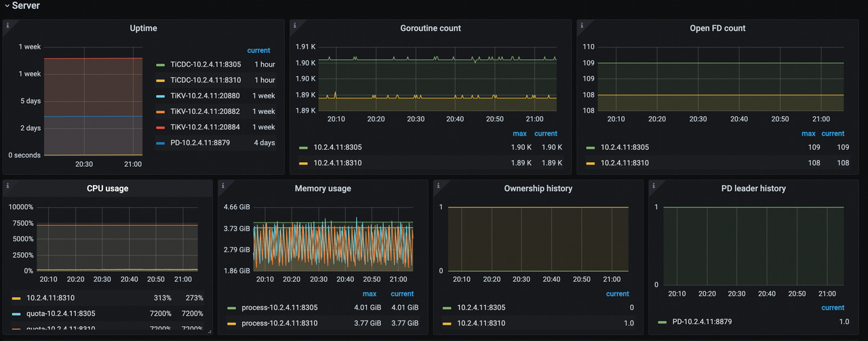Show info for Open FD count panel
The height and width of the screenshot is (341, 868).
click(581, 24)
